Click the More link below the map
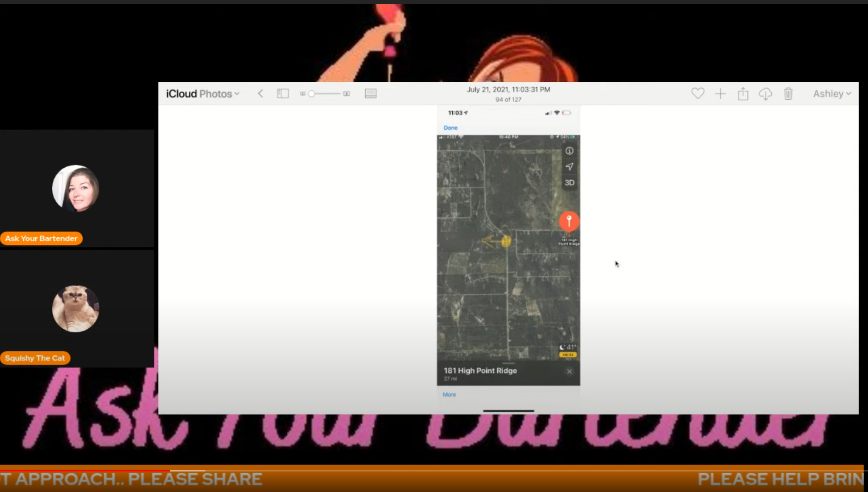Viewport: 868px width, 492px height. click(449, 394)
